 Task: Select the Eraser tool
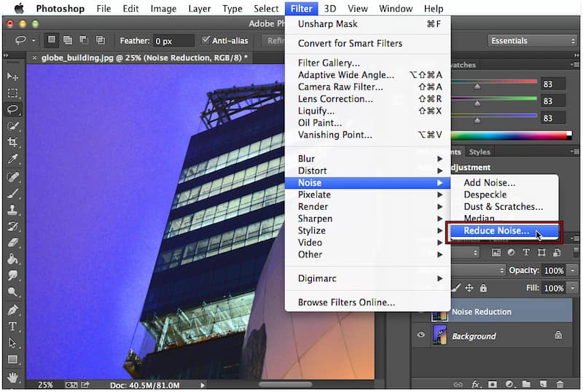click(12, 243)
